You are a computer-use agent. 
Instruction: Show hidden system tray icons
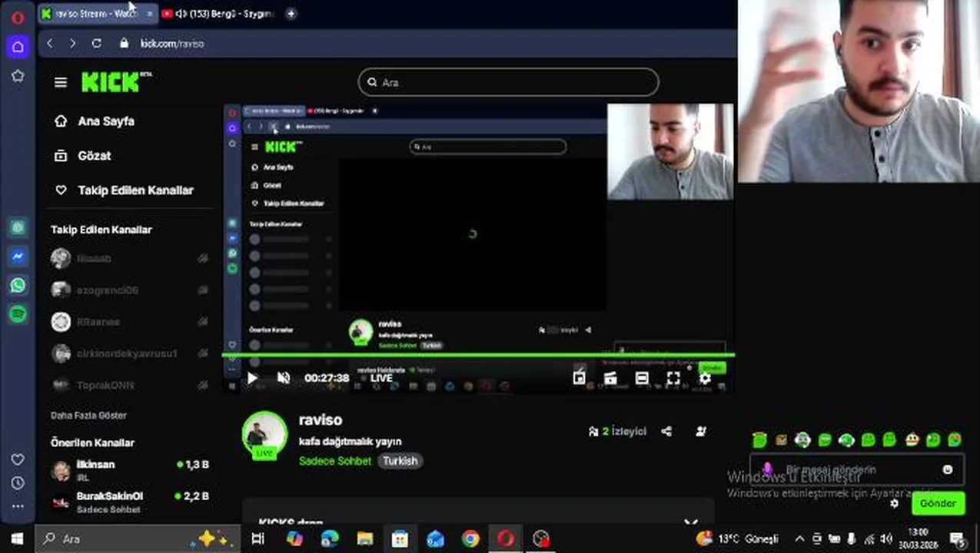coord(799,538)
